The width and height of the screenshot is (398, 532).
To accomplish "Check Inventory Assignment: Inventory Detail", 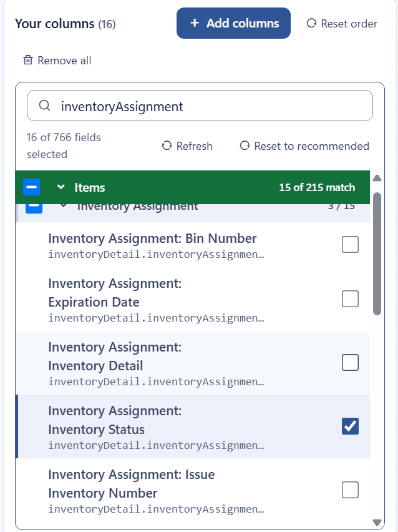I will (350, 363).
